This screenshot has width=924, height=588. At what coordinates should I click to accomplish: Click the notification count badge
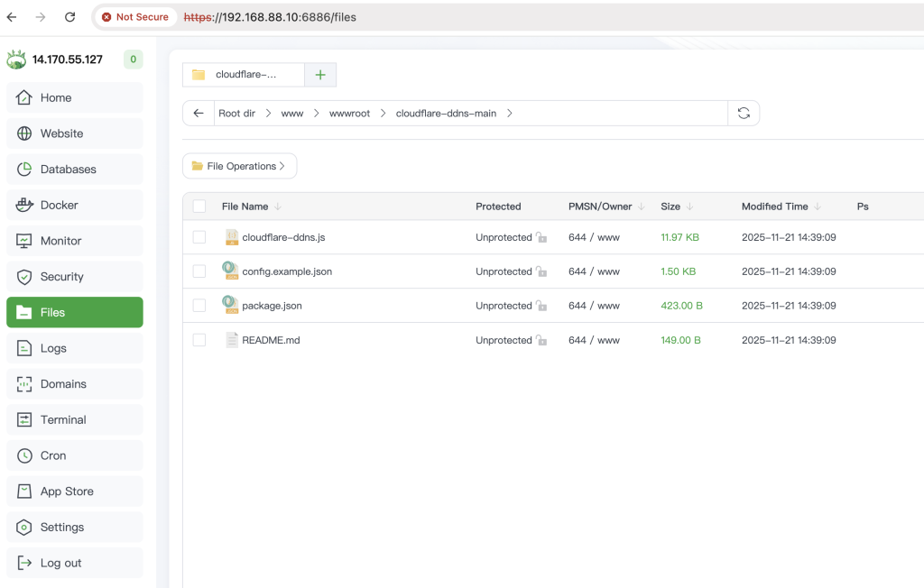(133, 60)
